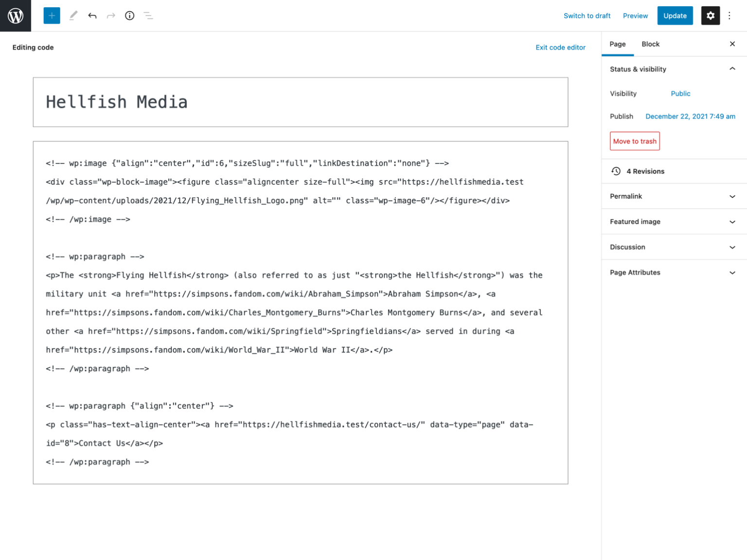Click the WordPress logo icon
The width and height of the screenshot is (747, 560).
tap(16, 16)
